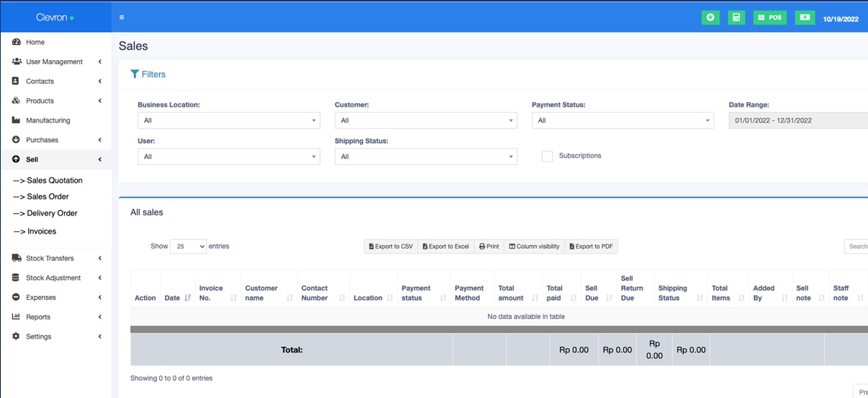Image resolution: width=868 pixels, height=398 pixels.
Task: Click the POS button in header
Action: pyautogui.click(x=770, y=17)
